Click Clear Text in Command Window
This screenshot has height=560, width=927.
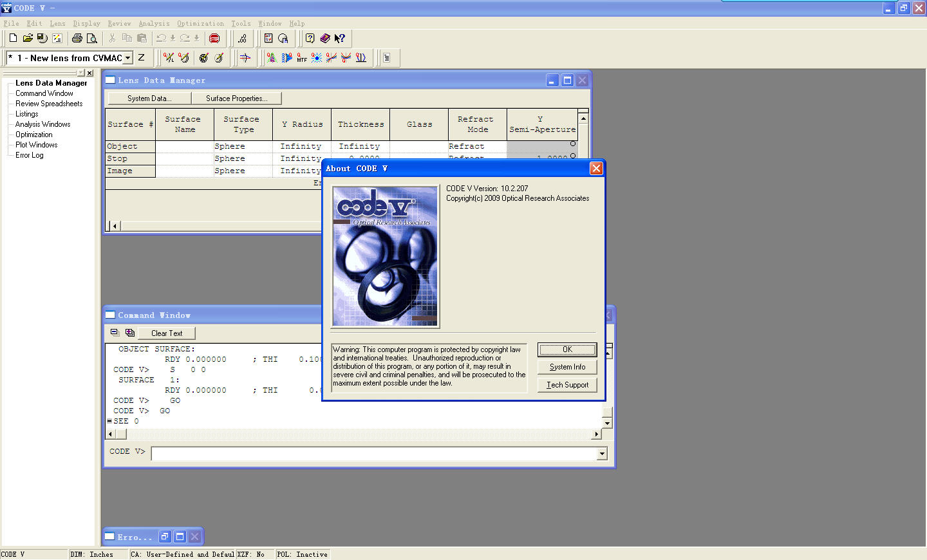click(167, 333)
